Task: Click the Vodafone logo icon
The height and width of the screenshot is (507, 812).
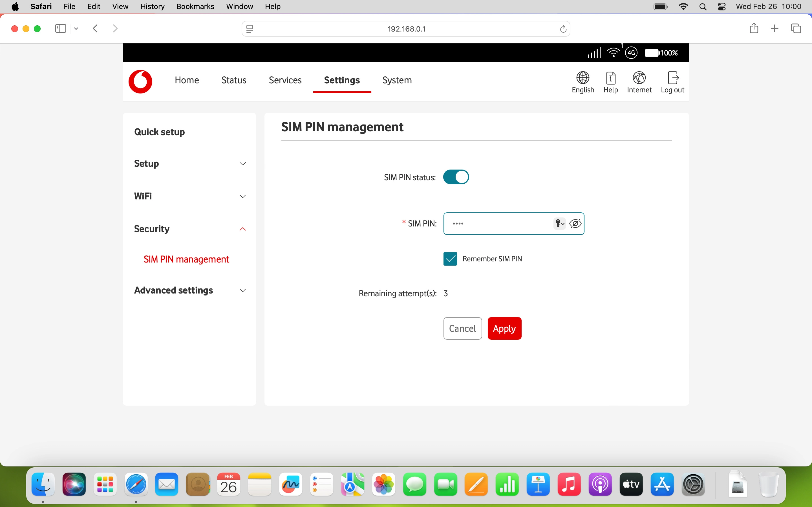Action: [x=140, y=81]
